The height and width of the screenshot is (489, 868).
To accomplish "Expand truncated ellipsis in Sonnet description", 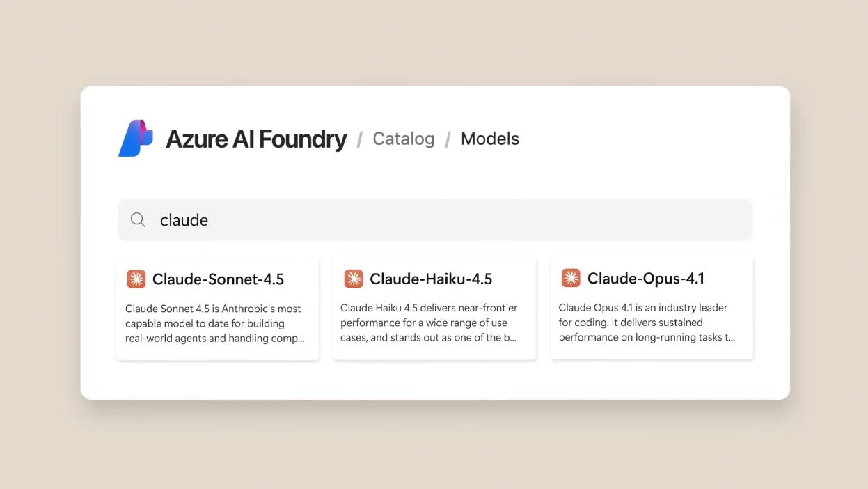I will click(x=300, y=339).
